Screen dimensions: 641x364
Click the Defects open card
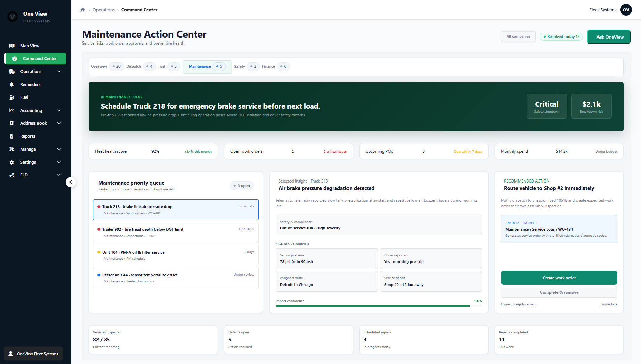point(288,340)
